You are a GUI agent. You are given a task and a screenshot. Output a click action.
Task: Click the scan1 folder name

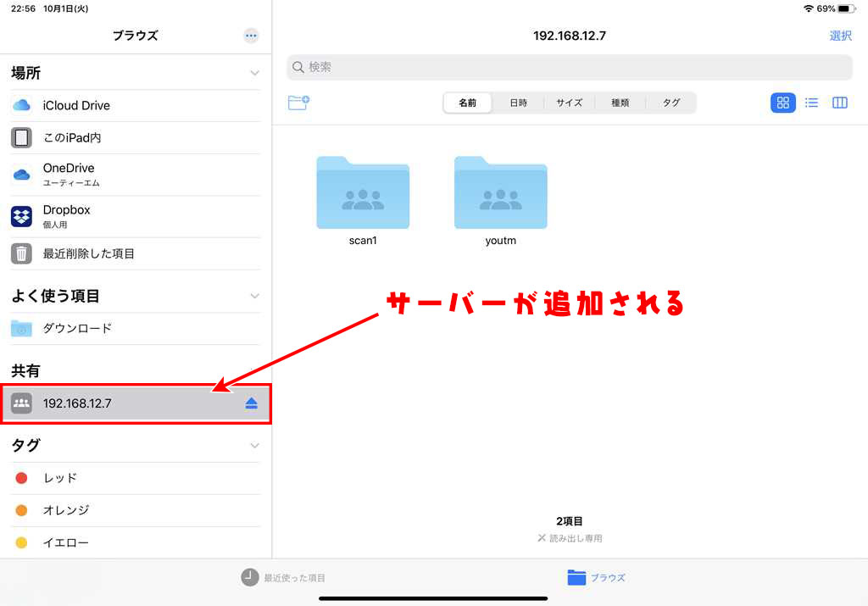pos(363,241)
